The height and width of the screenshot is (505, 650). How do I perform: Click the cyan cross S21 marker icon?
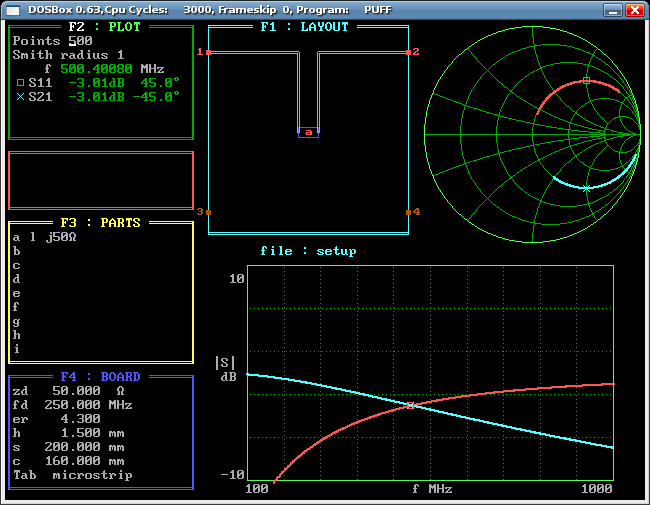point(20,97)
